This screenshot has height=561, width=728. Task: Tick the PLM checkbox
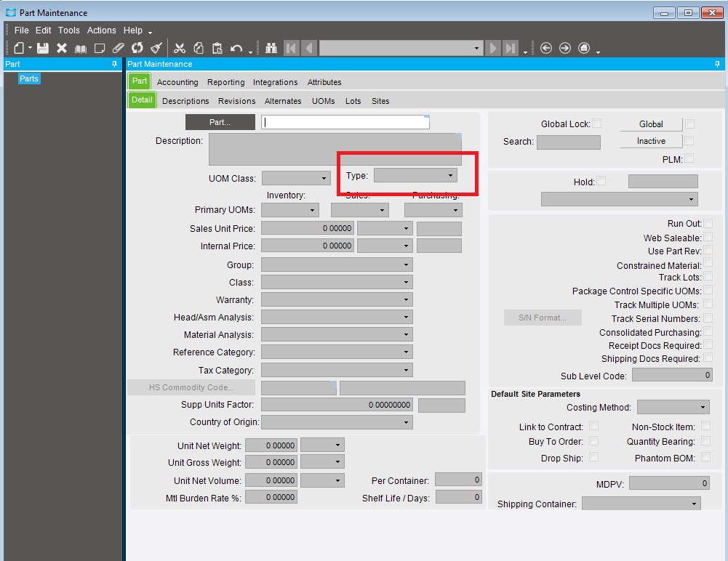coord(689,158)
